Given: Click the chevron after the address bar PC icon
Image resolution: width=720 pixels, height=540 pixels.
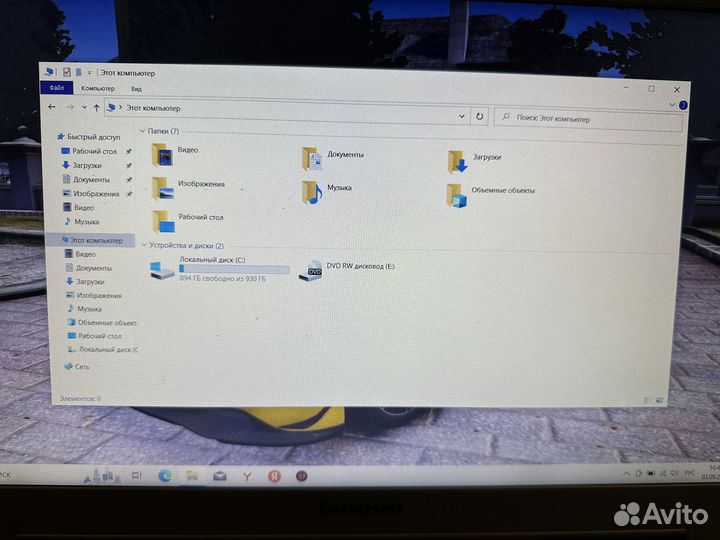Looking at the screenshot, I should (121, 107).
